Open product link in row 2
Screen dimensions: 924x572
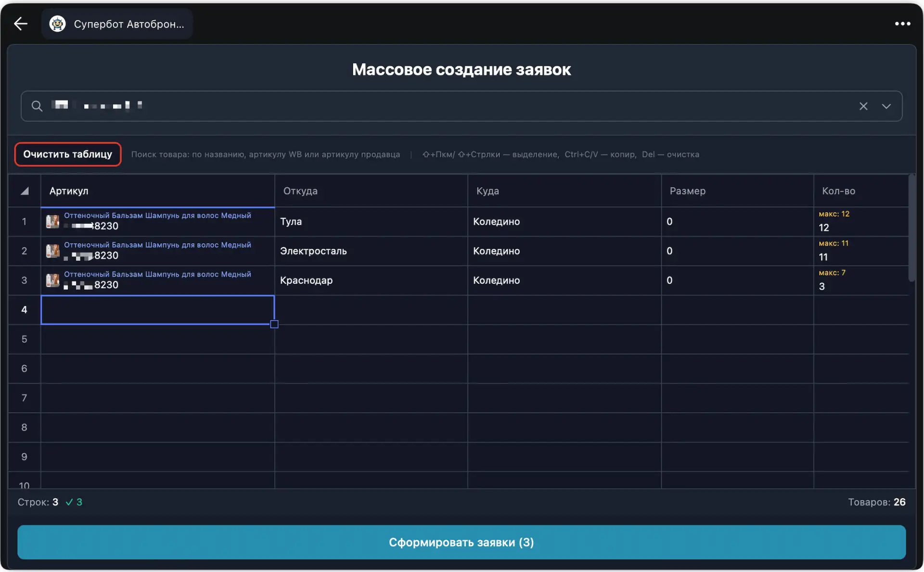tap(157, 245)
